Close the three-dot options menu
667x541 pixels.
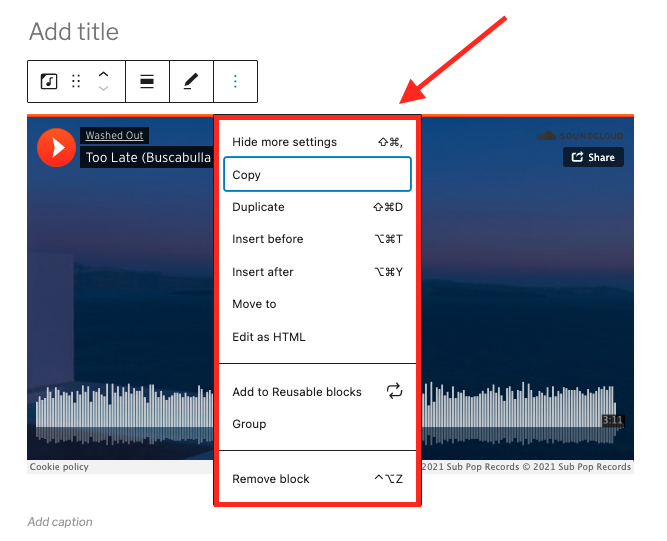click(235, 81)
